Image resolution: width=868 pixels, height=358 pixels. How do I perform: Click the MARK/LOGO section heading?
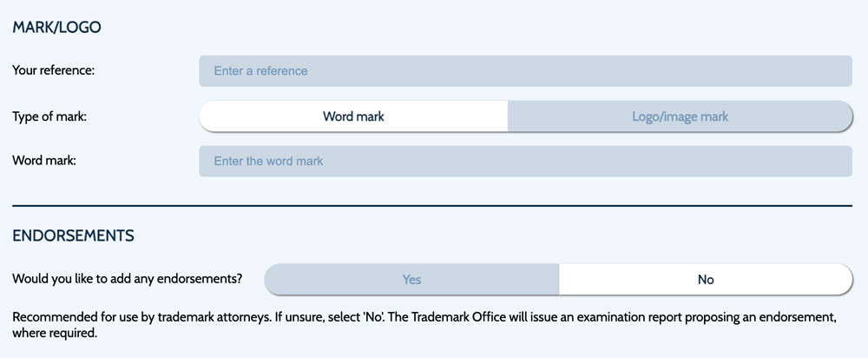point(56,28)
